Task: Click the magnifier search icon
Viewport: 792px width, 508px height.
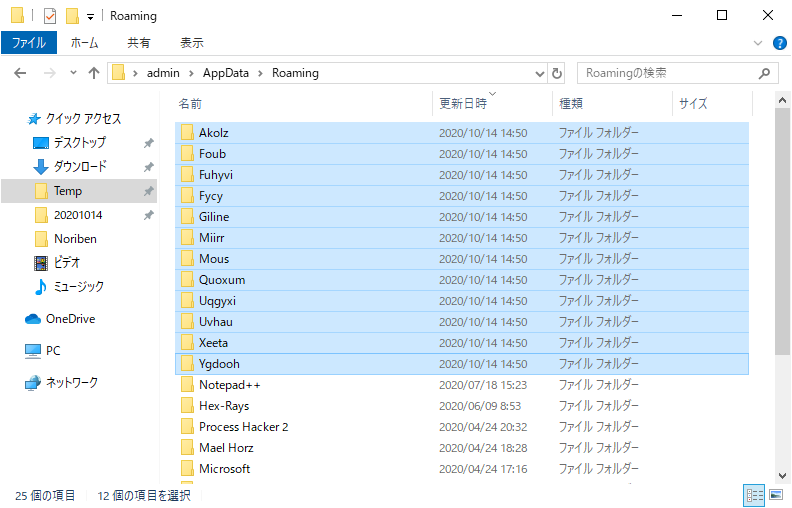Action: pos(764,73)
